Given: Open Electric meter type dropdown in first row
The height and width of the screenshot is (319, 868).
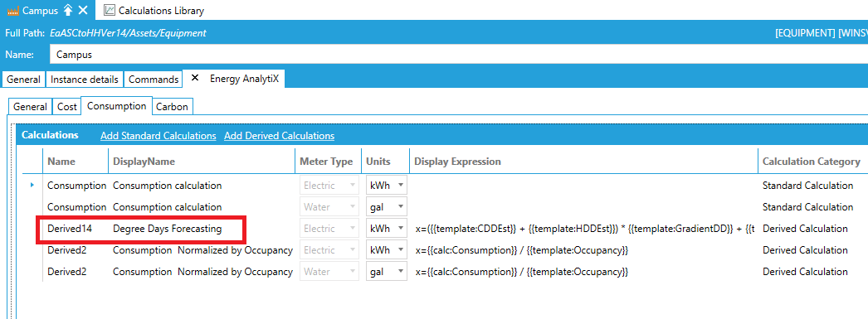Looking at the screenshot, I should 329,186.
